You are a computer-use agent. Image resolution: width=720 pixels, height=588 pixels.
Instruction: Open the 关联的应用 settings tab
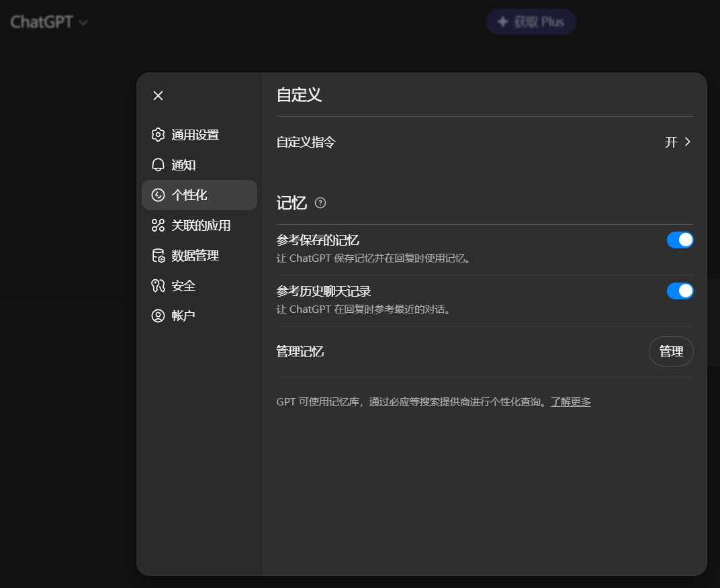(199, 226)
